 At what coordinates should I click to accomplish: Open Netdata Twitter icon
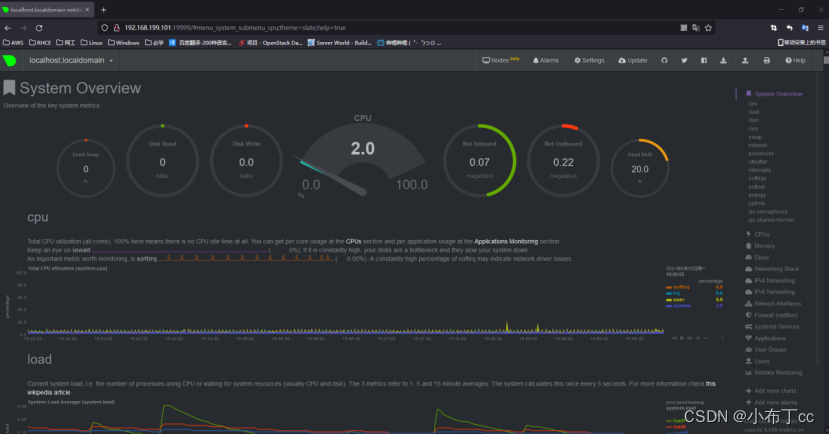[x=684, y=60]
